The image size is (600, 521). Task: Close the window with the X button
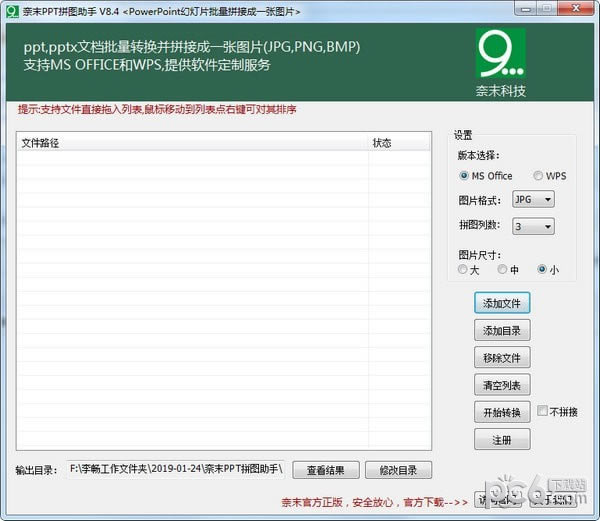(576, 8)
